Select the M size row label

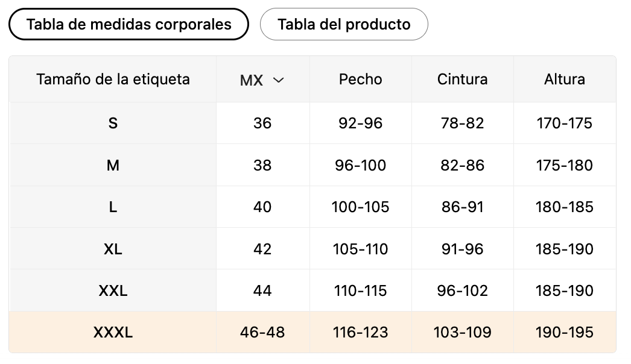point(113,165)
